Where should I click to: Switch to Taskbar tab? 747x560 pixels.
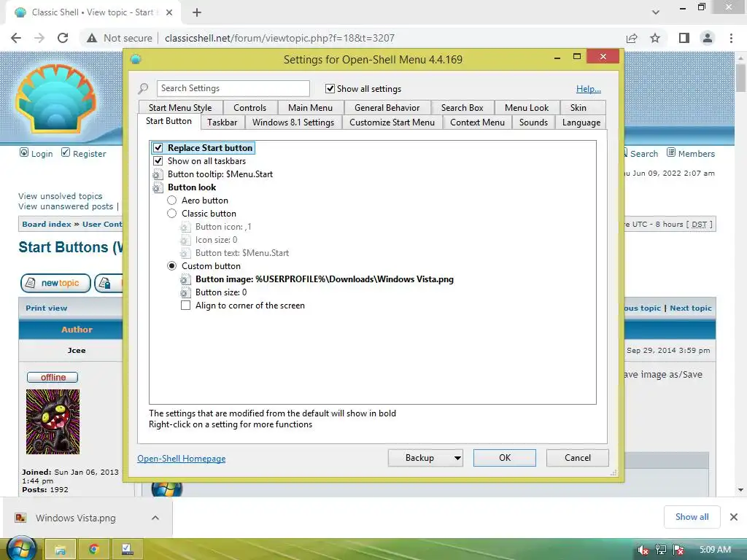pos(222,122)
